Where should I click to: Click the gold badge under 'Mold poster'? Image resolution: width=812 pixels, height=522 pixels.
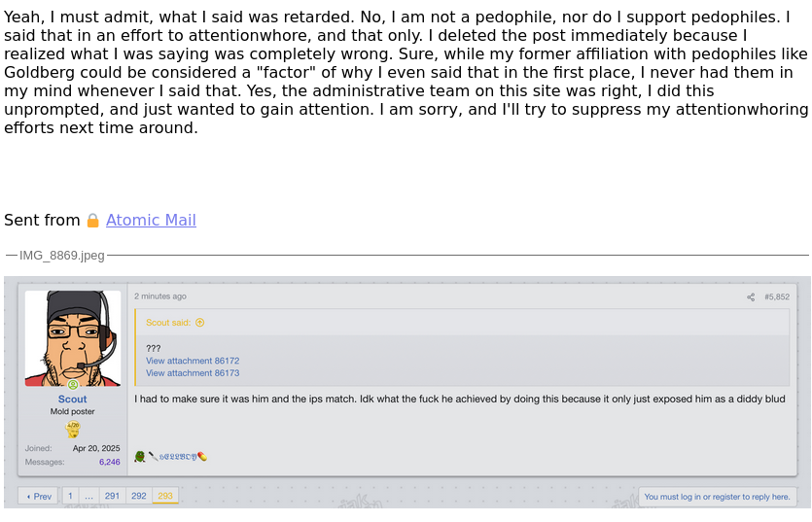tap(72, 429)
